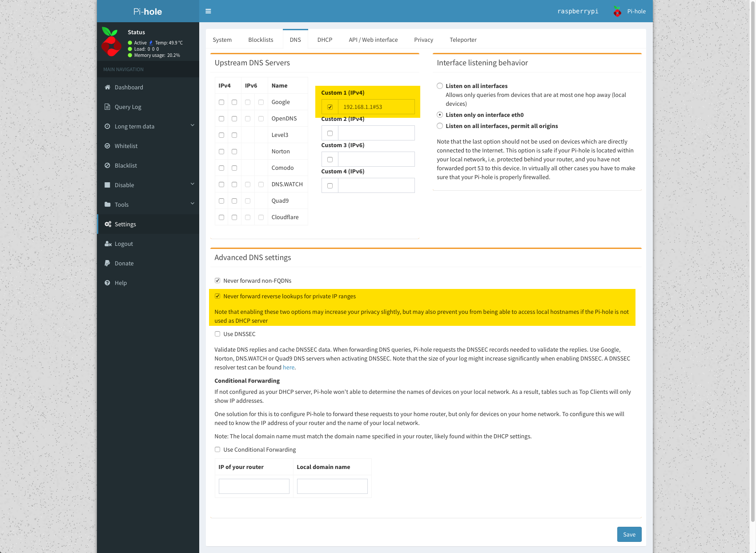The image size is (756, 553).
Task: Enable the Custom 3 (IPv6) checkbox
Action: coord(330,160)
